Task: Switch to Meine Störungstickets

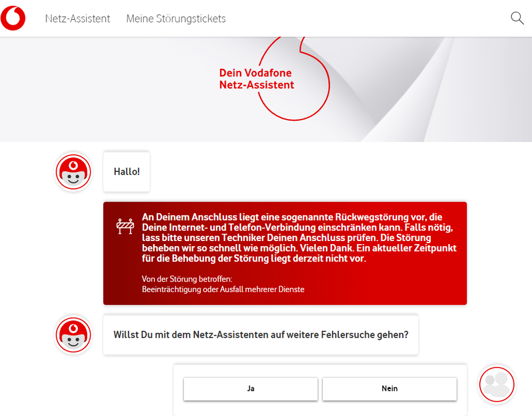Action: [176, 18]
